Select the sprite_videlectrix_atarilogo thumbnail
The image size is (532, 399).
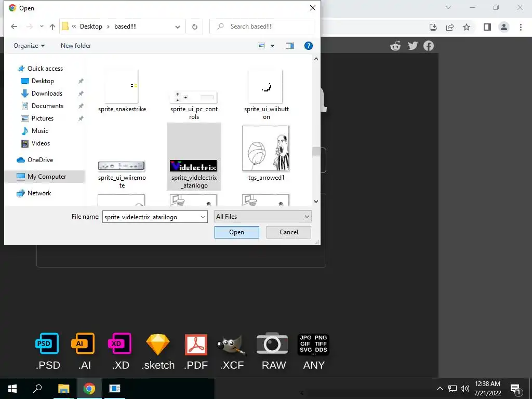coord(193,166)
